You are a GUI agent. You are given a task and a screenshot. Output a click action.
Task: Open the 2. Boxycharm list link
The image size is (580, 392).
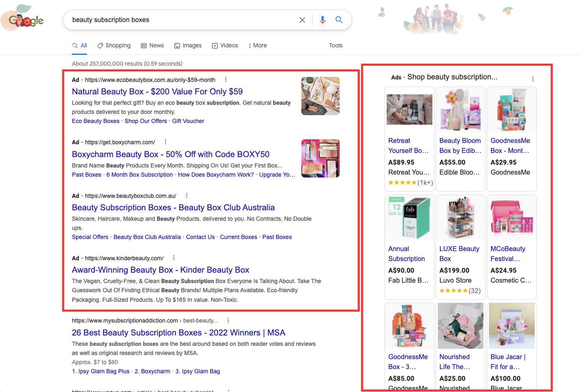tap(153, 371)
